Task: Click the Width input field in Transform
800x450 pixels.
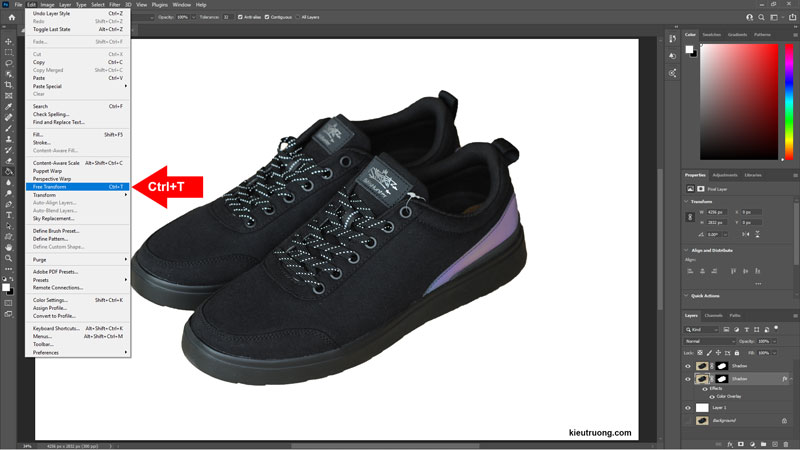Action: 717,212
